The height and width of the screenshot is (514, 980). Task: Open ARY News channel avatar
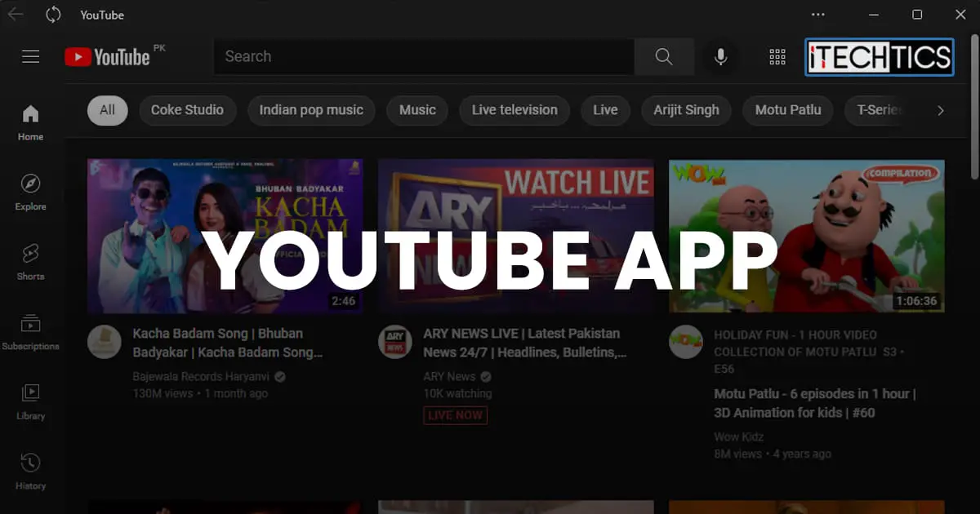(x=394, y=342)
